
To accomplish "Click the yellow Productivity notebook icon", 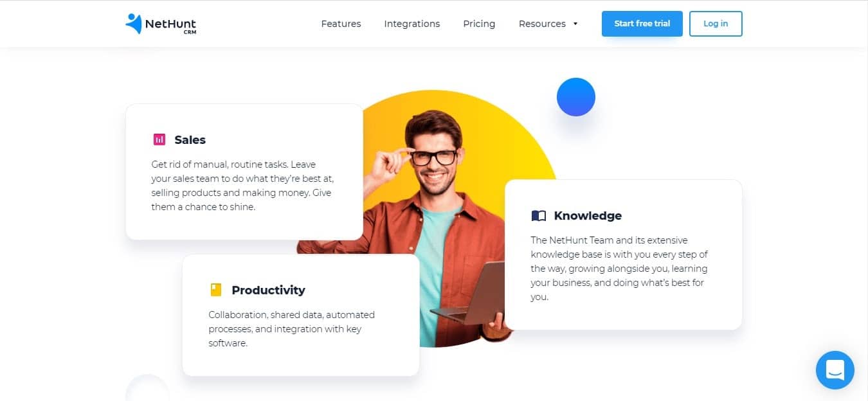I will click(x=216, y=290).
